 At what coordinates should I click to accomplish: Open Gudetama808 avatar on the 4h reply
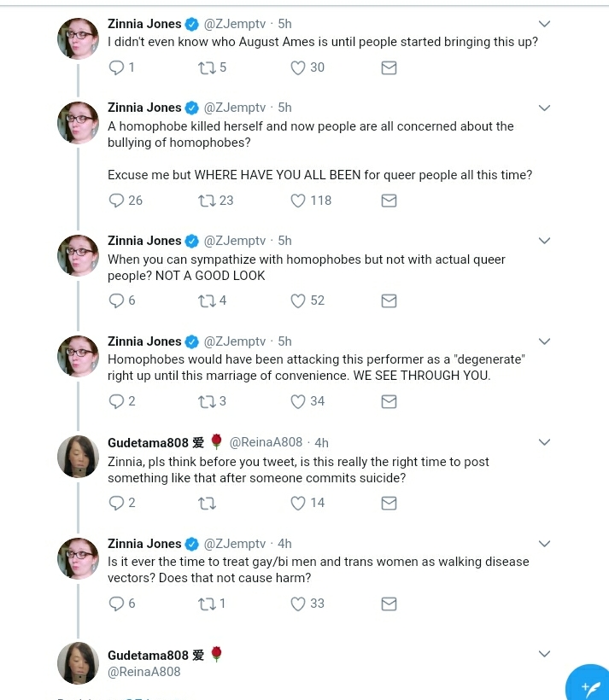click(x=79, y=456)
